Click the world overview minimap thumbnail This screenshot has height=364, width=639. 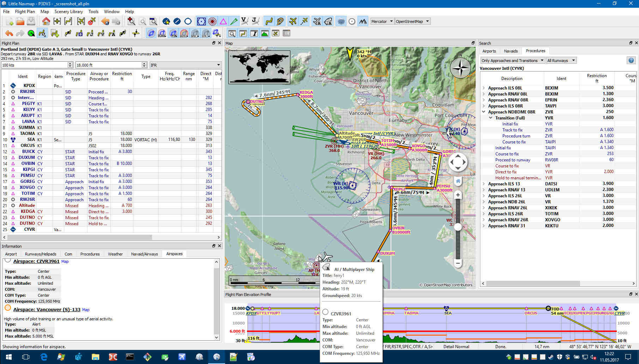pyautogui.click(x=259, y=67)
